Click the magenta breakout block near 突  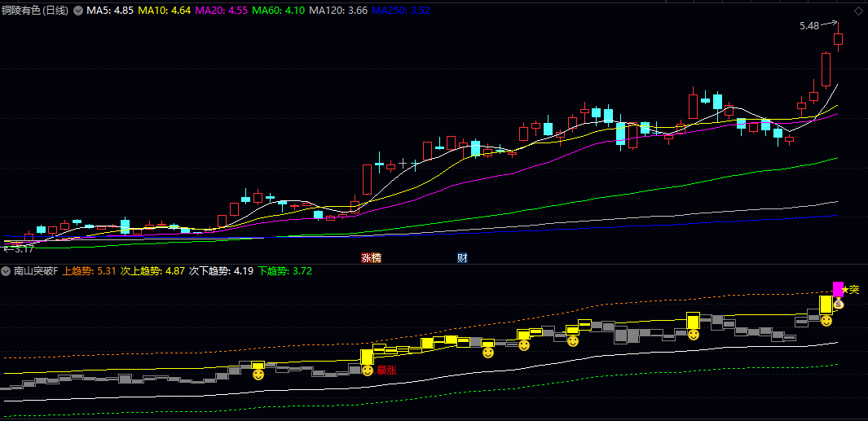[x=838, y=289]
